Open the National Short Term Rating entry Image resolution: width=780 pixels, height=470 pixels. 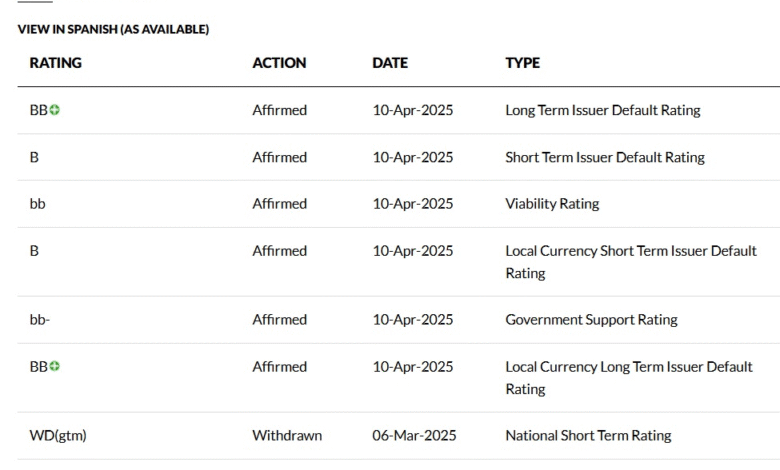point(588,436)
